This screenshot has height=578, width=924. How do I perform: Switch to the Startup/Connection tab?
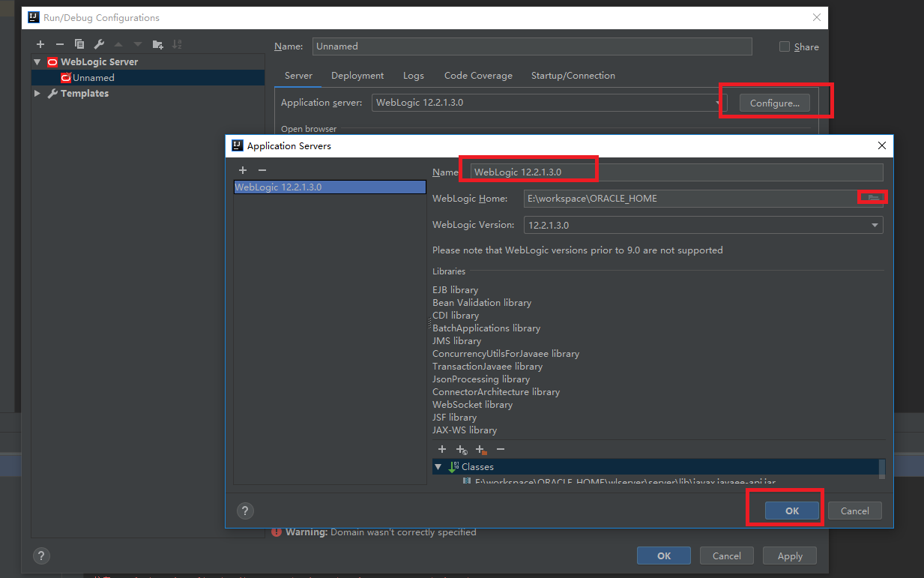[573, 76]
